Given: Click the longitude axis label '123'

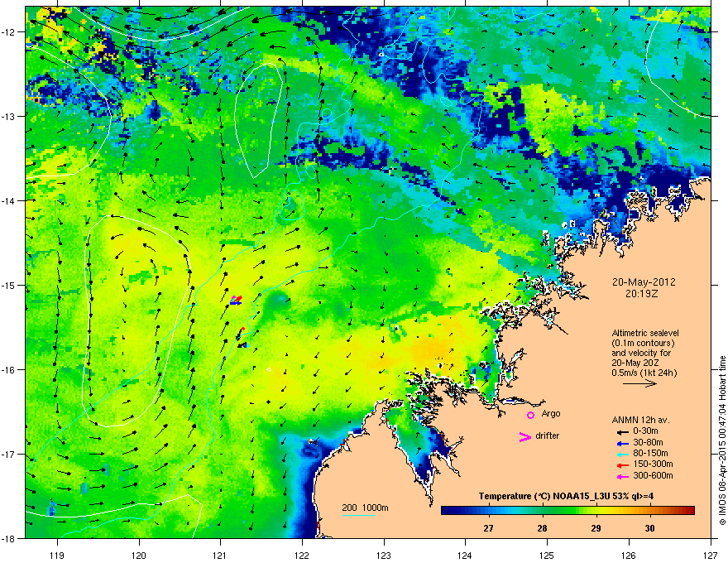Looking at the screenshot, I should click(384, 555).
